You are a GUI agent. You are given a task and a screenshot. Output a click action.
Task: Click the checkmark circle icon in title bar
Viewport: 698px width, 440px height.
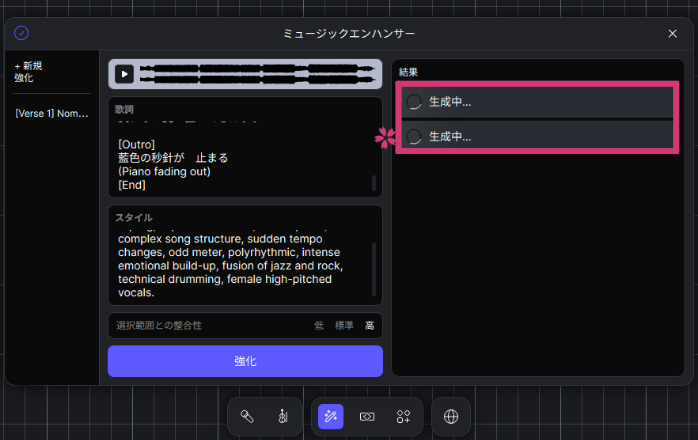pyautogui.click(x=21, y=33)
